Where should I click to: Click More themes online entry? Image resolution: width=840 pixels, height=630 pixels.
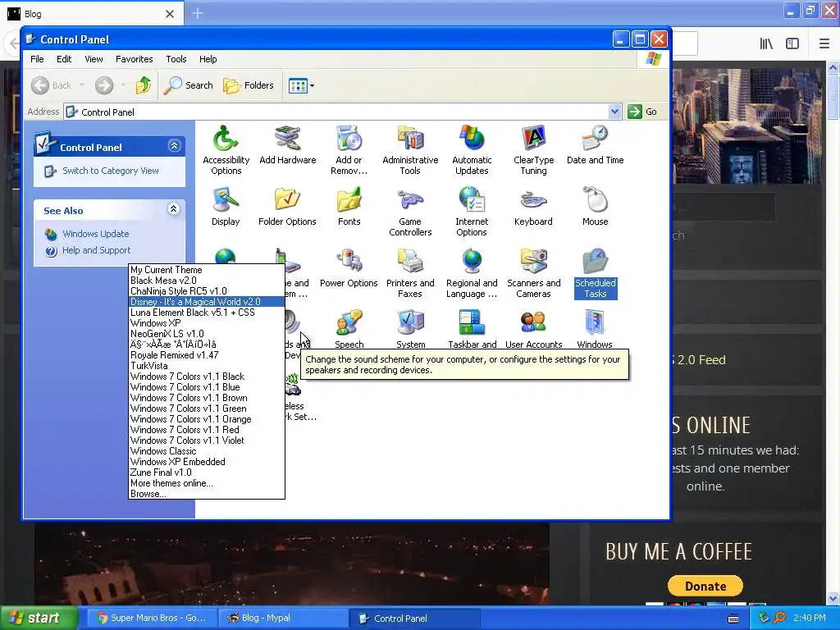click(206, 483)
